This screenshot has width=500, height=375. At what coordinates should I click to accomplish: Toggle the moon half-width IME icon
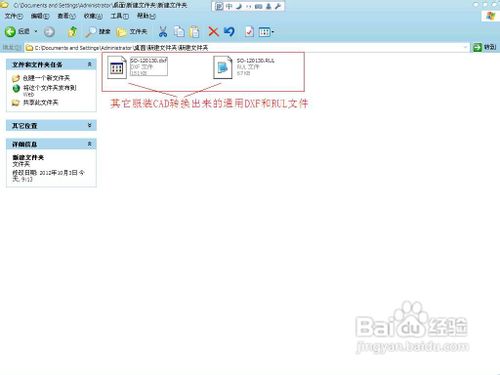coord(239,6)
